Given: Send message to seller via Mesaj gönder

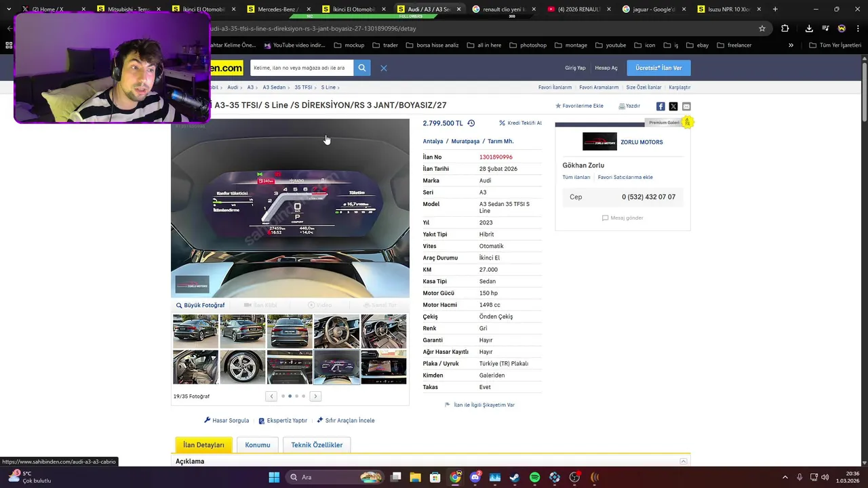Looking at the screenshot, I should (x=623, y=218).
